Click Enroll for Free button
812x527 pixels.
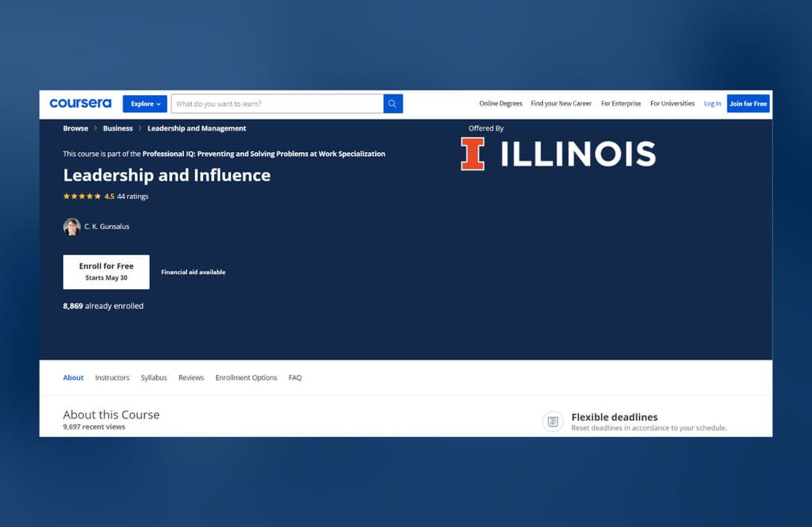coord(106,272)
